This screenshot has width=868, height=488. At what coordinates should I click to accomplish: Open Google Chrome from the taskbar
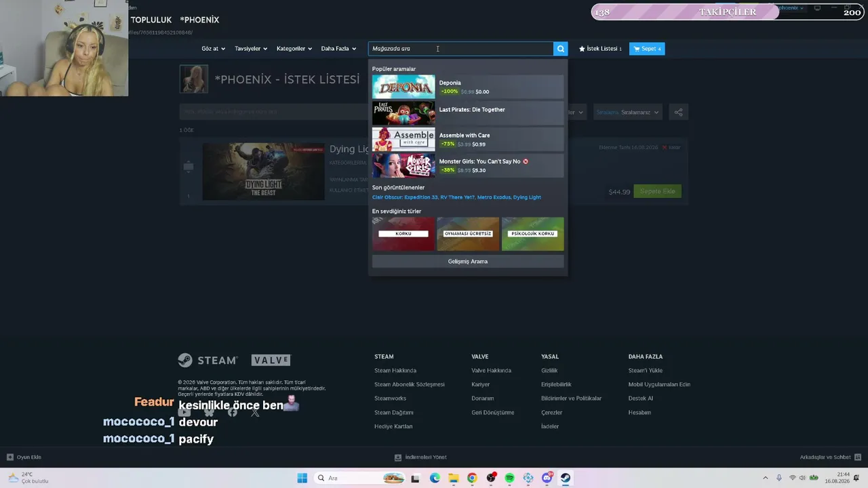coord(472,478)
